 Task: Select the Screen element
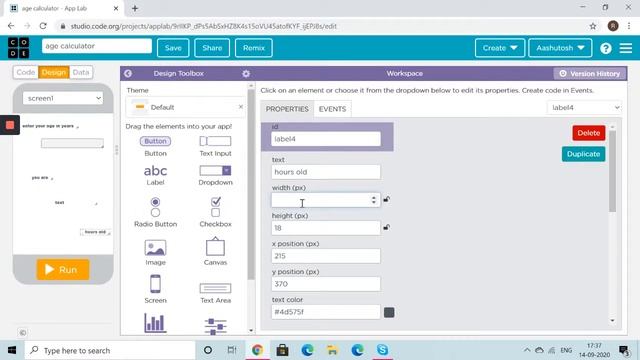point(155,289)
